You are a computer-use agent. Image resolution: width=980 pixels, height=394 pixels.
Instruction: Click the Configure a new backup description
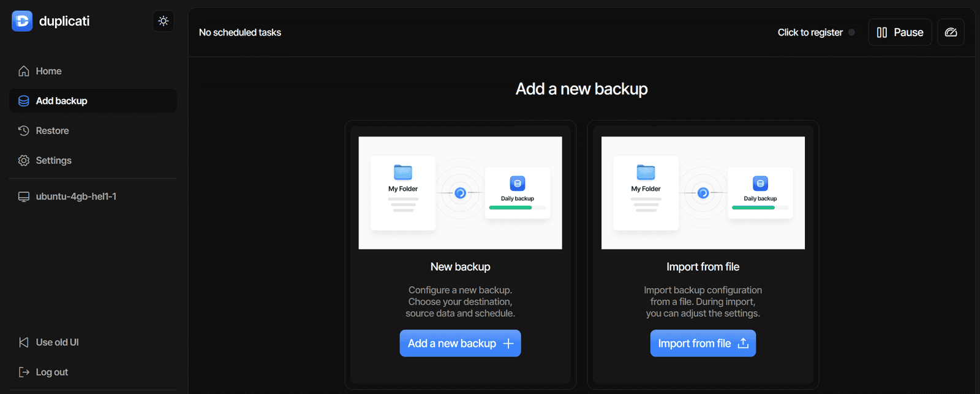tap(461, 302)
